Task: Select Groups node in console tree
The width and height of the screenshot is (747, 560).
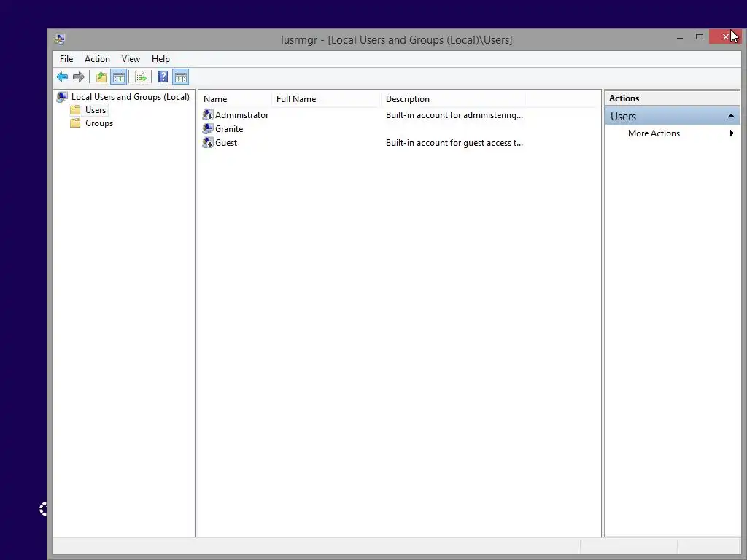Action: click(99, 123)
